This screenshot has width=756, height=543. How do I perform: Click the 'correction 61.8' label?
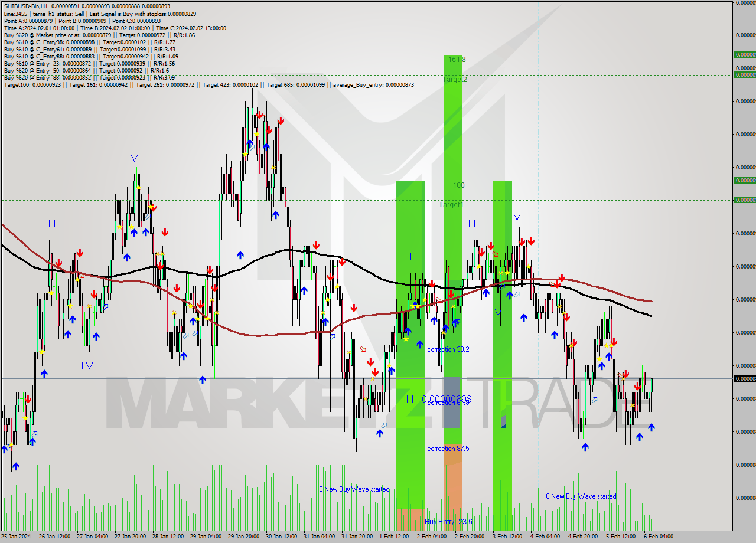pyautogui.click(x=448, y=403)
